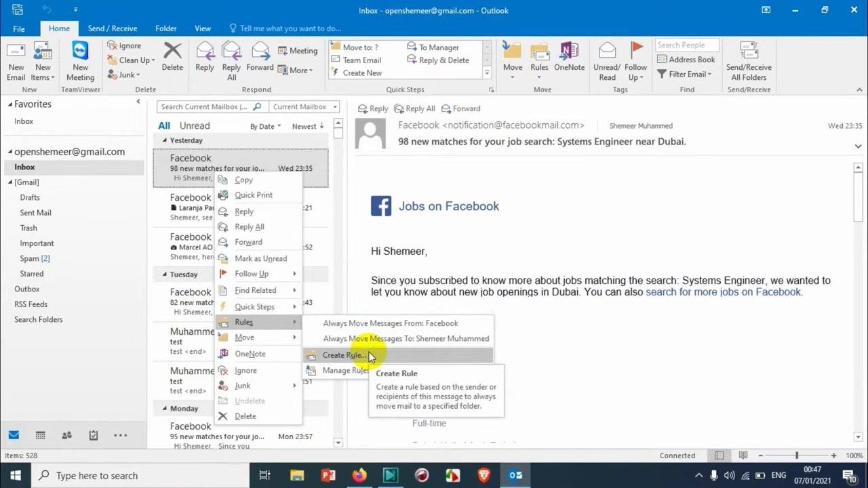Click the Reply All ribbon icon
The width and height of the screenshot is (868, 488).
[231, 61]
